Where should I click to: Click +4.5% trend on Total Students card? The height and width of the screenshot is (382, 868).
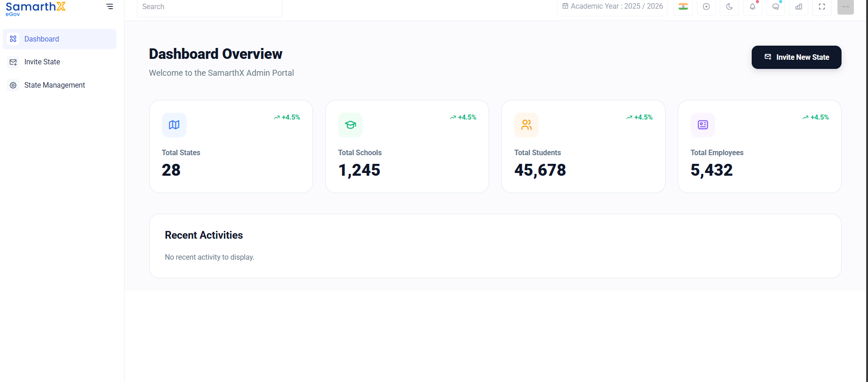point(639,117)
